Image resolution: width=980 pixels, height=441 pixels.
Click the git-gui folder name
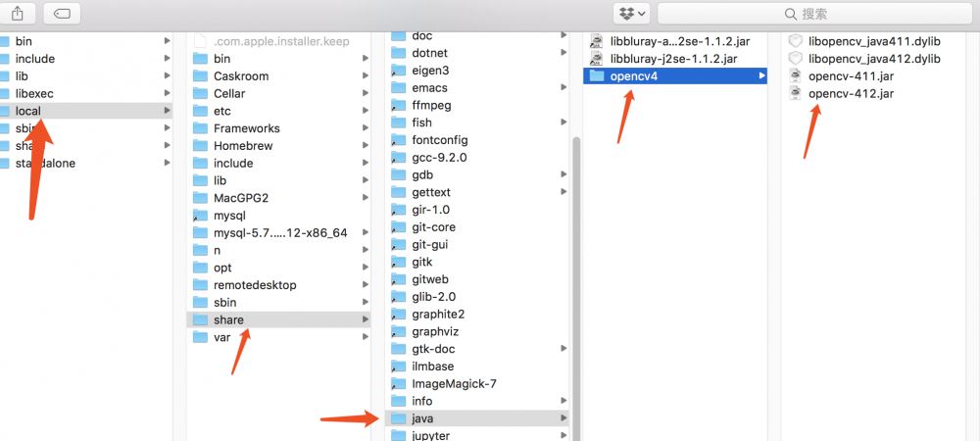[x=430, y=245]
